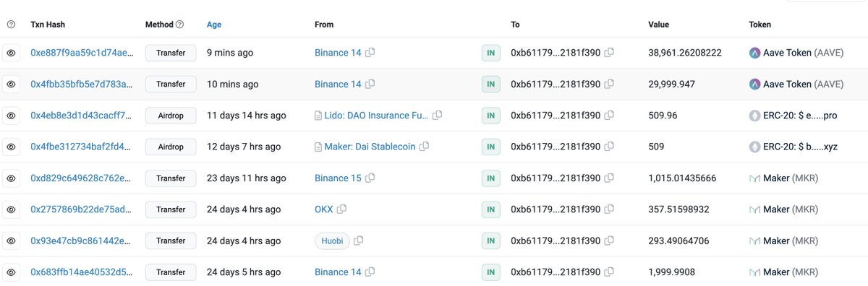Screen dimensions: 868x286
Task: Click Transfer method badge in 23 days 11 hrs row
Action: click(x=171, y=178)
